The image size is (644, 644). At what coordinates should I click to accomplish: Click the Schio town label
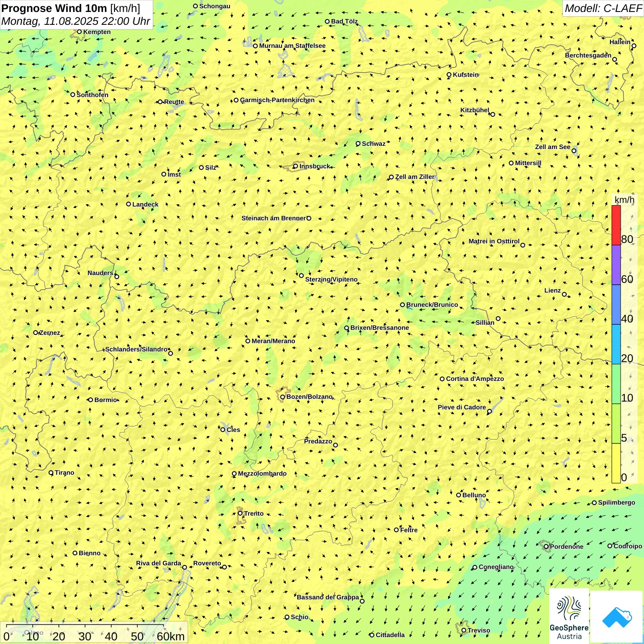(299, 617)
